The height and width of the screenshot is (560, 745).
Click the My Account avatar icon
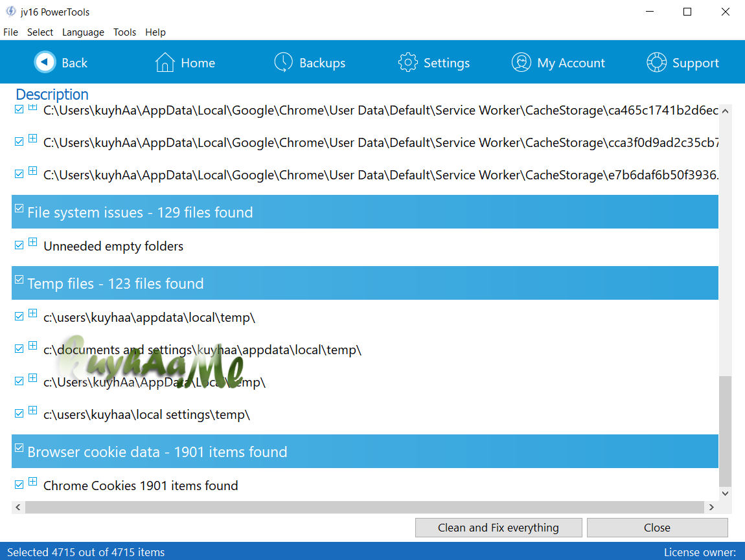[521, 62]
